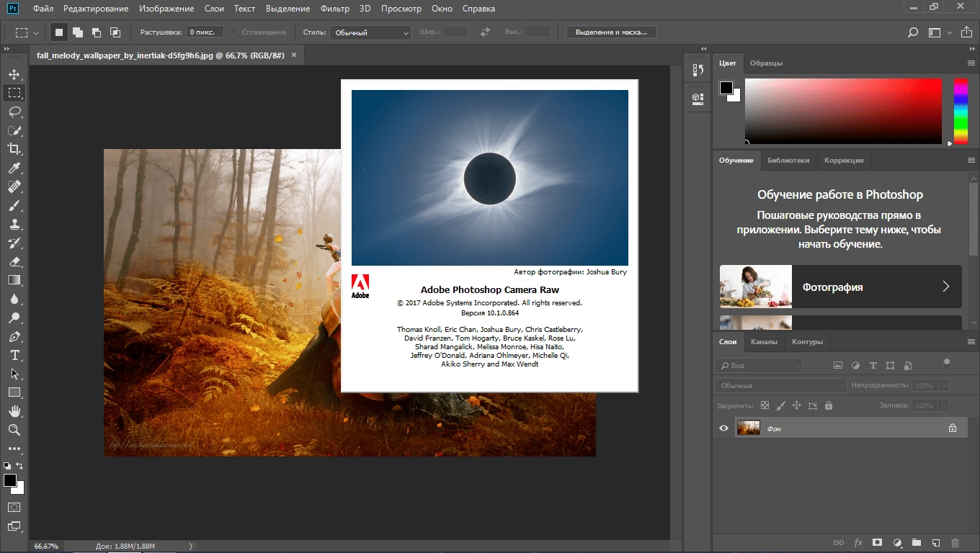This screenshot has height=553, width=980.
Task: Toggle the pixel layers filter icon
Action: click(838, 366)
